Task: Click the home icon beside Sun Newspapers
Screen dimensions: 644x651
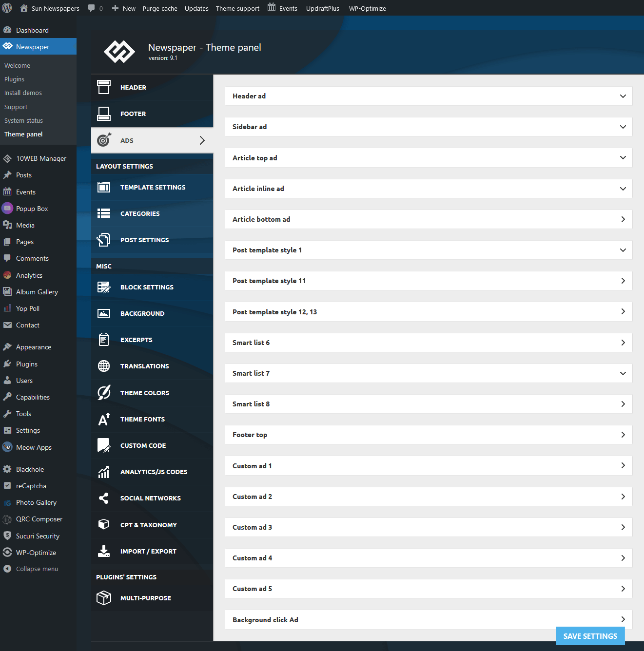Action: click(x=23, y=8)
